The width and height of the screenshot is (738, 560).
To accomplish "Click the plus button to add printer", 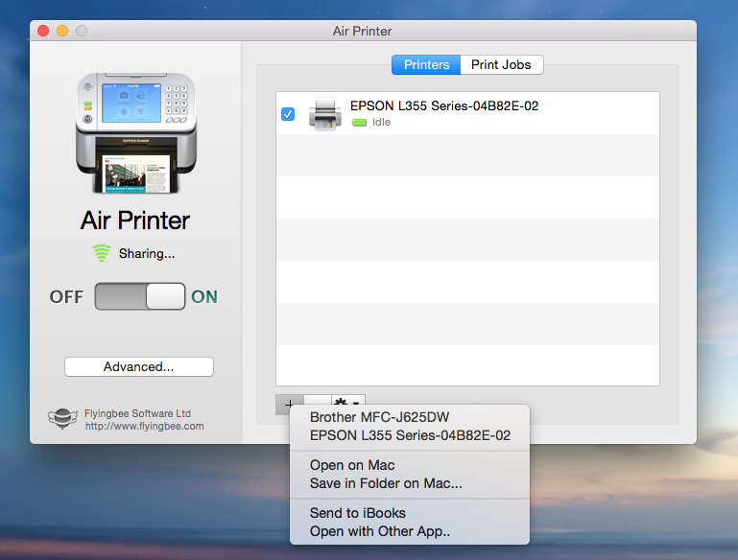I will (x=289, y=404).
